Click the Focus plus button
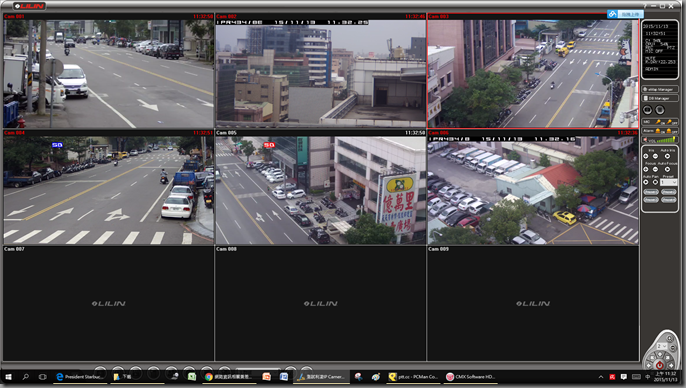This screenshot has height=388, width=686. click(646, 169)
